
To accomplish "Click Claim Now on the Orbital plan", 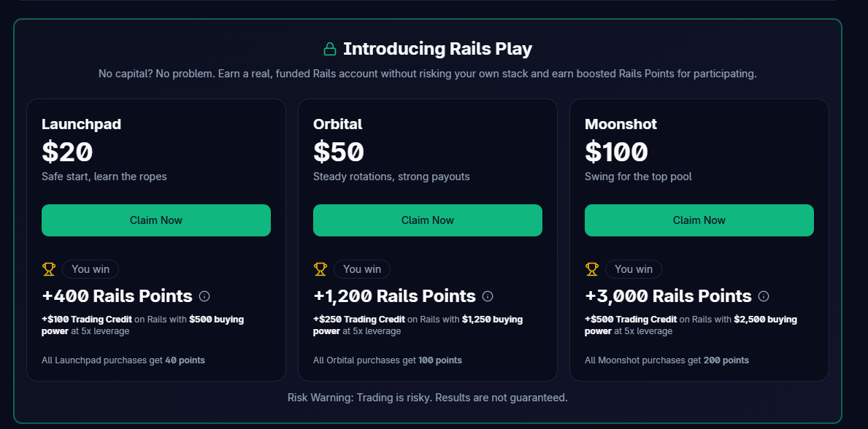I will (428, 220).
